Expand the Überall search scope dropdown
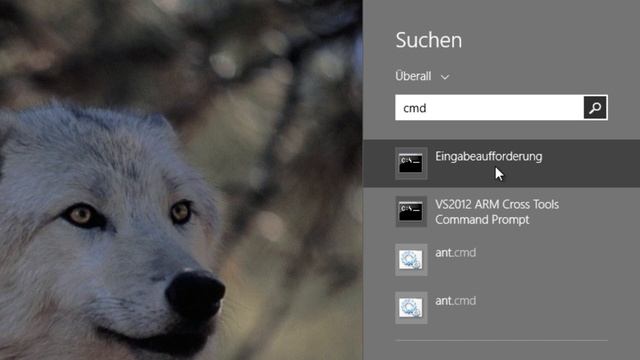This screenshot has width=640, height=360. pos(422,76)
